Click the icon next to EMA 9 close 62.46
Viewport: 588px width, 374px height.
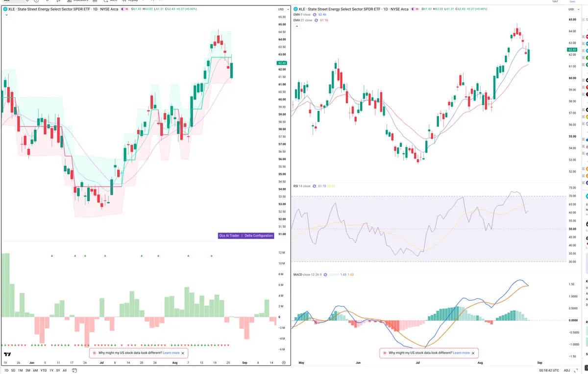pyautogui.click(x=315, y=15)
